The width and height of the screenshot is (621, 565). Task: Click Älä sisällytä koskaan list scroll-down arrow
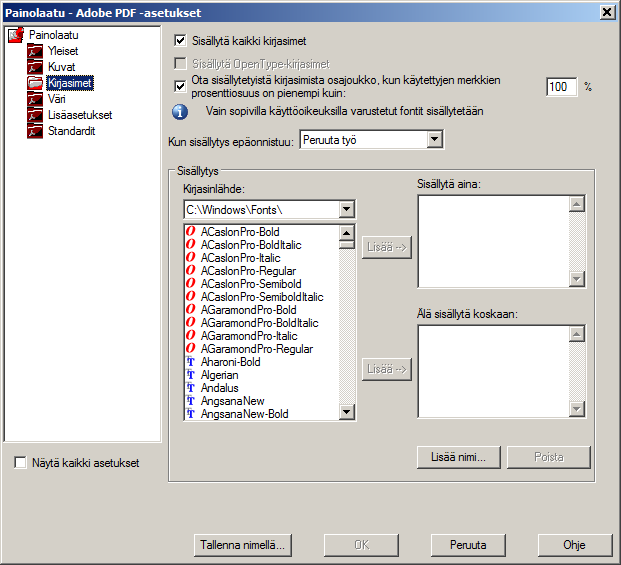pyautogui.click(x=577, y=409)
